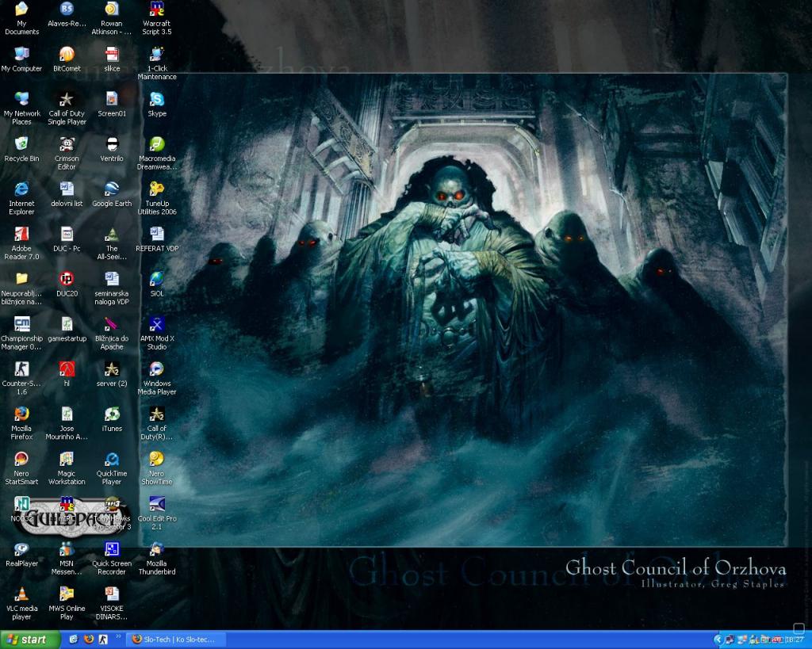Screen dimensions: 812x649
Task: Open VLC media player
Action: click(21, 604)
